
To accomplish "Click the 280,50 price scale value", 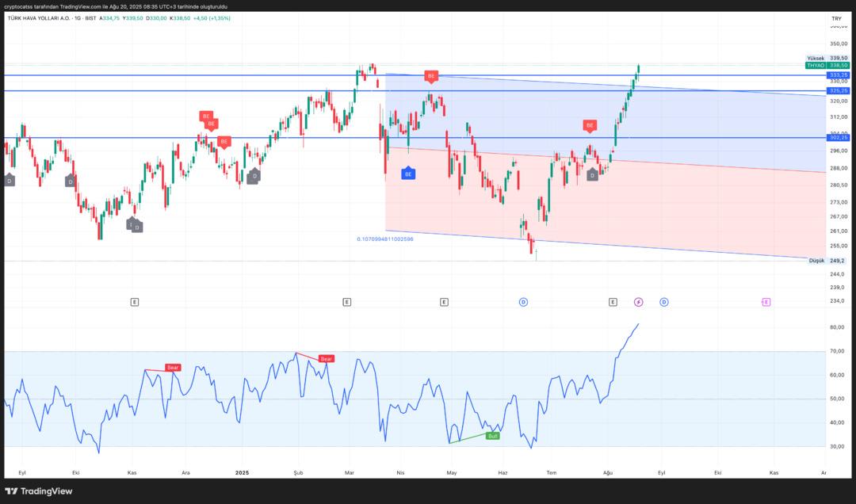I will click(839, 185).
